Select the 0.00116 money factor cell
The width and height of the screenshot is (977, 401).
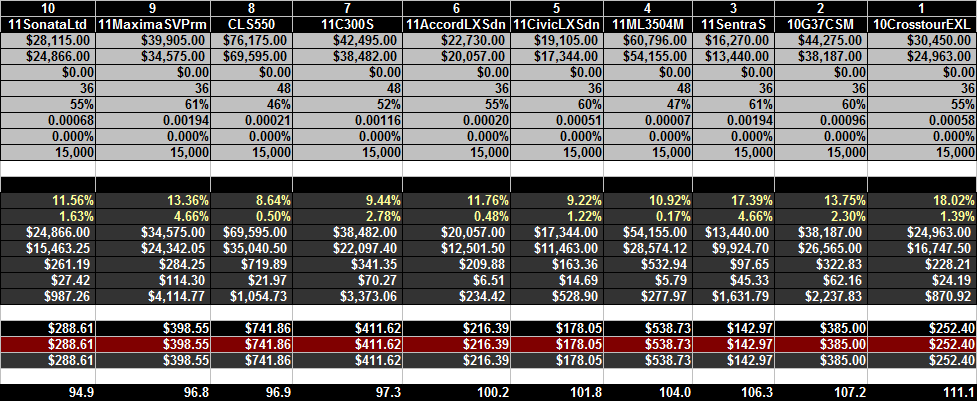(347, 120)
